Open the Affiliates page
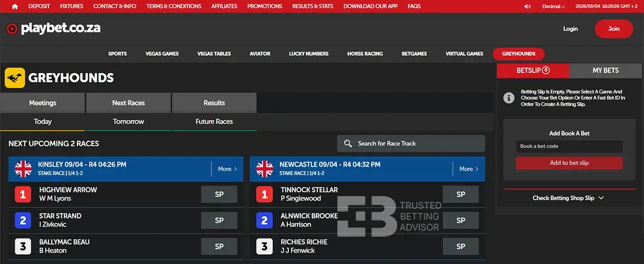The image size is (644, 264). pos(224,6)
